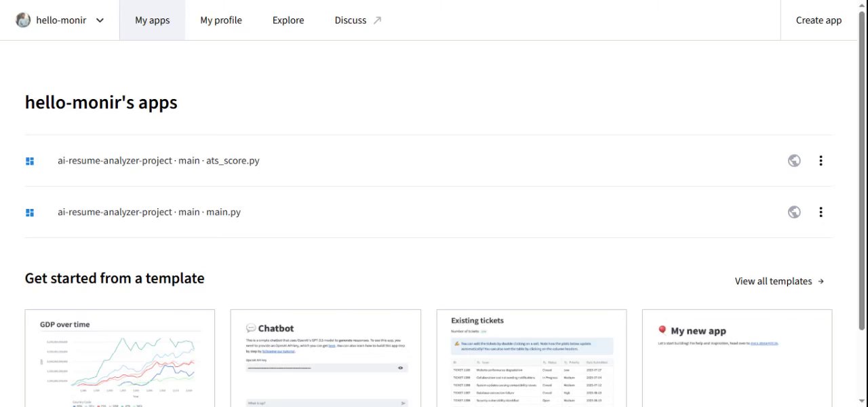868x407 pixels.
Task: Click the Create app button
Action: pyautogui.click(x=818, y=20)
